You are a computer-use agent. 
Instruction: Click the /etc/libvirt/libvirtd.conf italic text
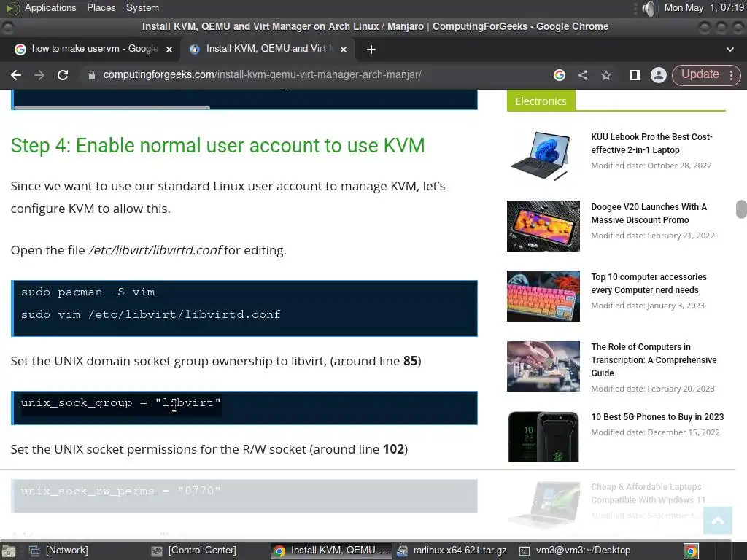click(155, 250)
